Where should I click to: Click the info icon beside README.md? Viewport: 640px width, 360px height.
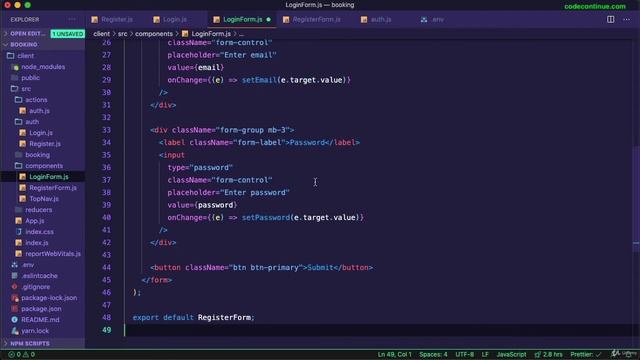pos(15,320)
